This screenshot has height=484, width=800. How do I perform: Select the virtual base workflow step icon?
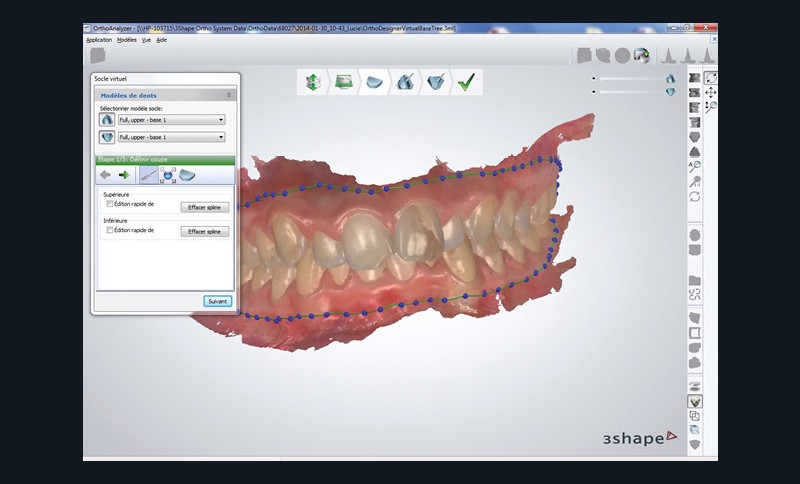374,83
